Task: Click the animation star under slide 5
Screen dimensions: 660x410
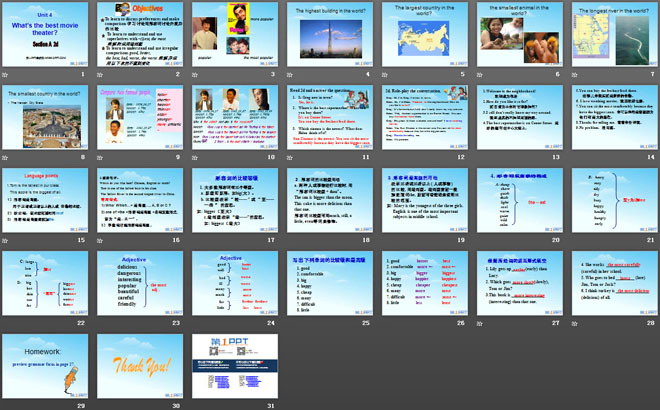Action: pyautogui.click(x=385, y=75)
